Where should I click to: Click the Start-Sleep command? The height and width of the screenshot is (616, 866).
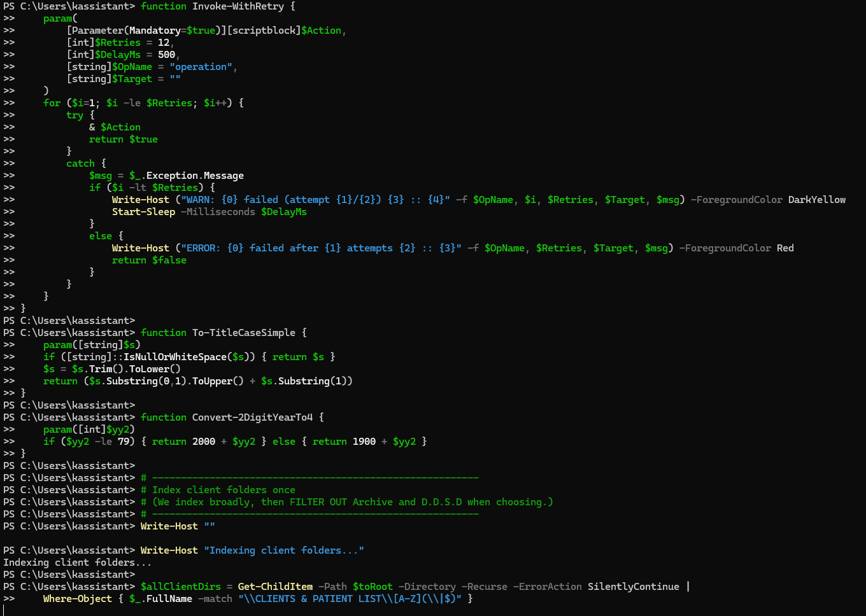coord(143,212)
